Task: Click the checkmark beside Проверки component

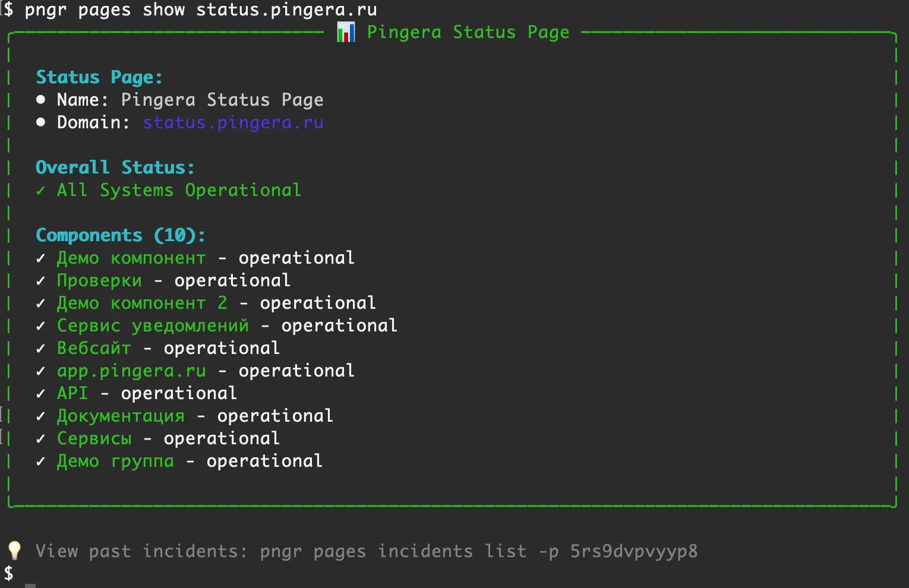Action: point(40,281)
